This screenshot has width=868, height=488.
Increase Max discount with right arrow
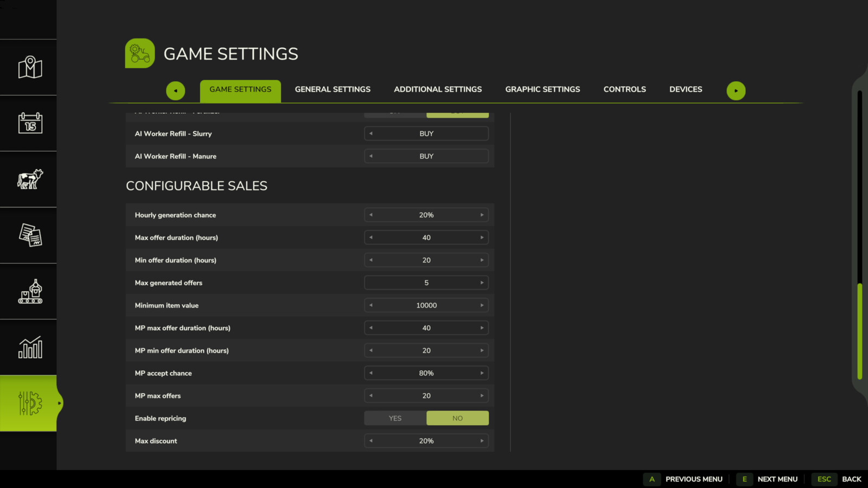pyautogui.click(x=482, y=441)
